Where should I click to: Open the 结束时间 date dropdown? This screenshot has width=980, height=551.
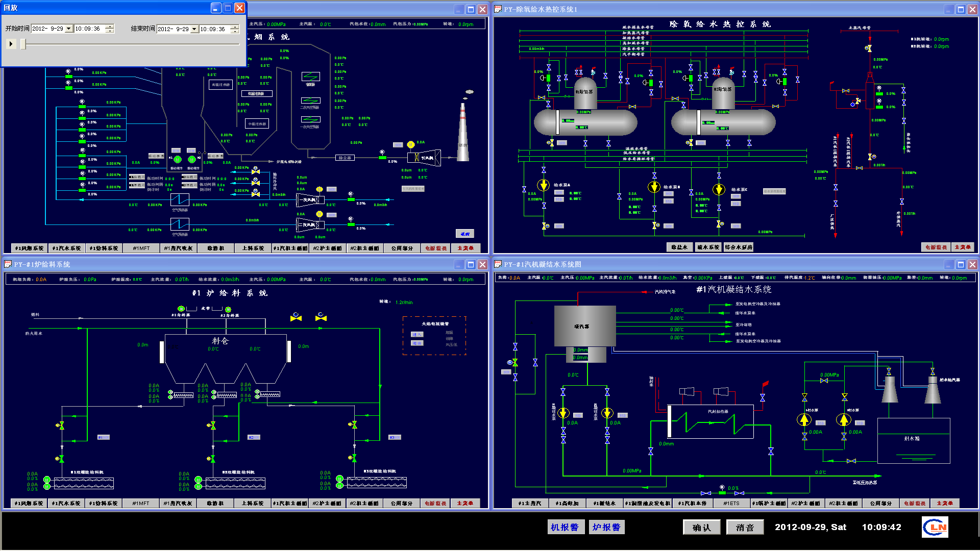pyautogui.click(x=194, y=29)
